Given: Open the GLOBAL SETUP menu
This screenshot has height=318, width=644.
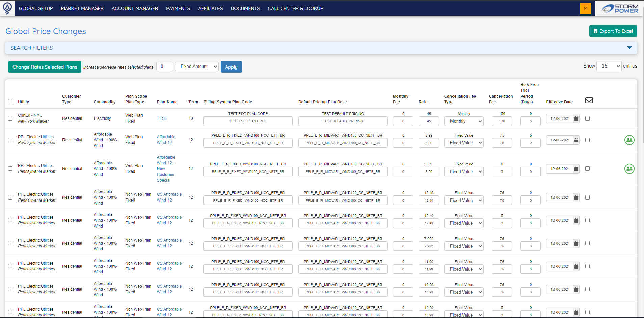Looking at the screenshot, I should coord(36,8).
